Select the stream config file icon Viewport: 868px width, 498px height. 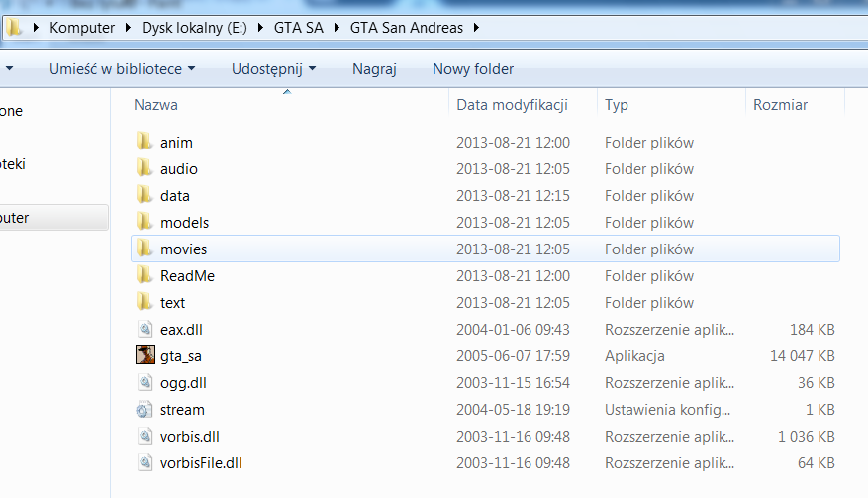coord(144,409)
